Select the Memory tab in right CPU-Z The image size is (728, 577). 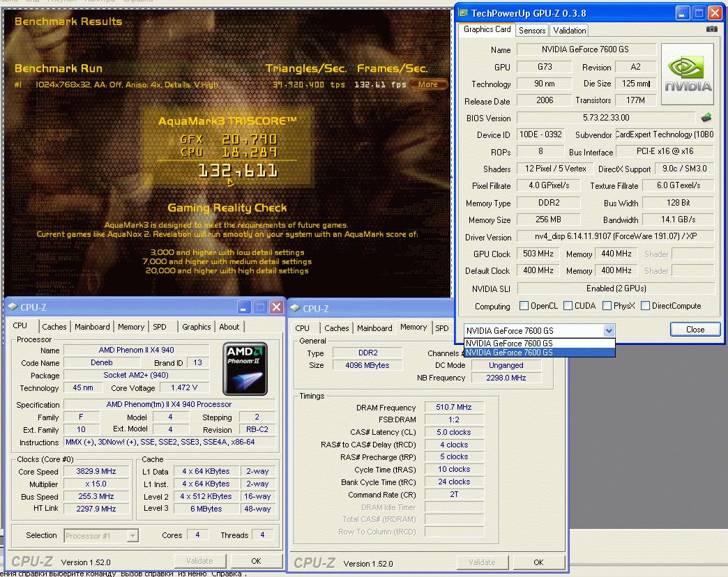point(414,327)
